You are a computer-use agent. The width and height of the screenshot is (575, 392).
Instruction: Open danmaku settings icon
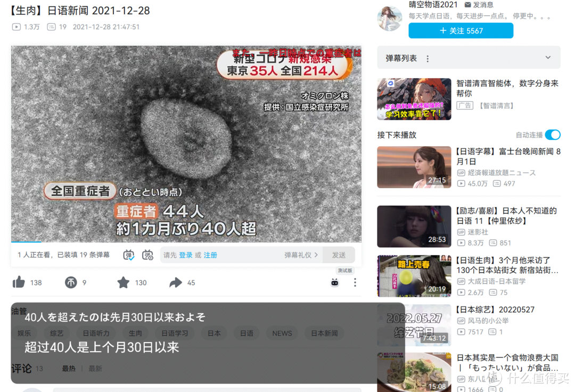pos(147,255)
